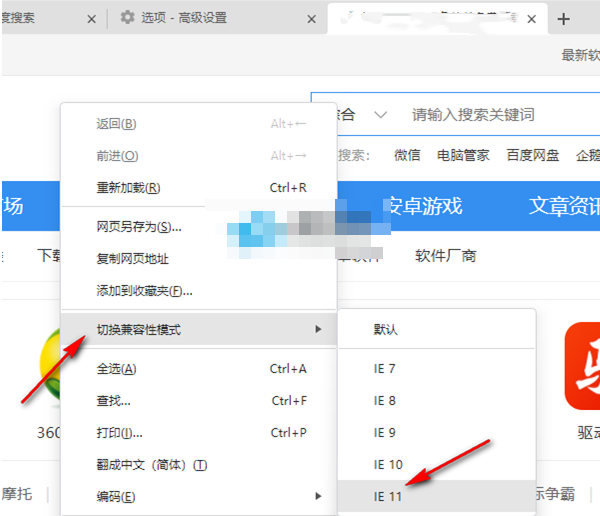
Task: Choose 网页另存为(S)... menu entry
Action: tap(199, 227)
